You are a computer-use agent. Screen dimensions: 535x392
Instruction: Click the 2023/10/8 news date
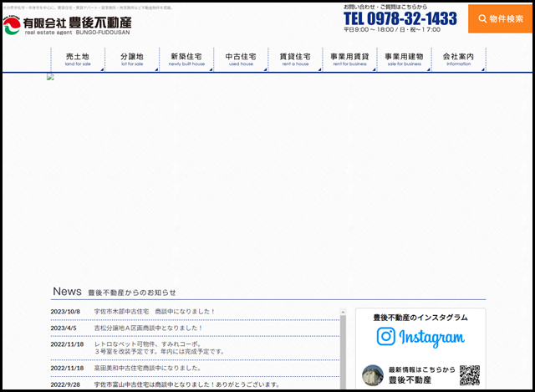point(65,312)
